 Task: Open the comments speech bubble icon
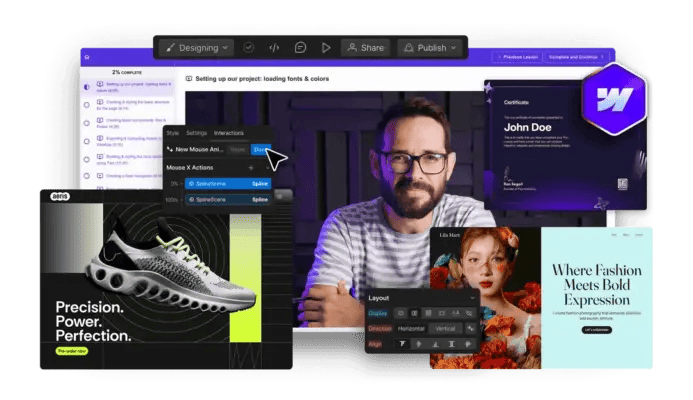300,47
